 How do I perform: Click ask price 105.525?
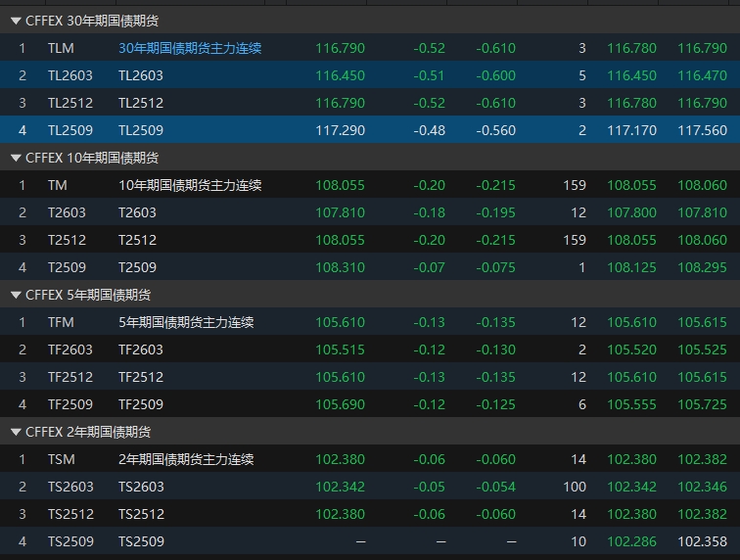(702, 350)
